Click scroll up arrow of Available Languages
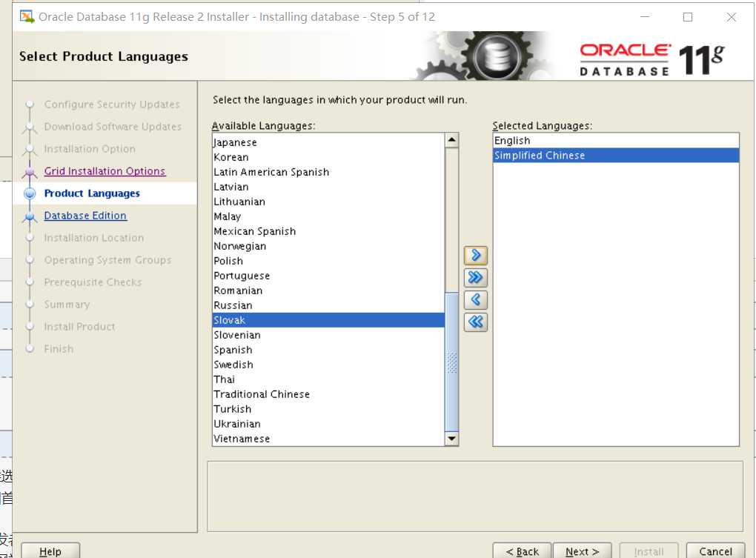The image size is (756, 558). click(451, 140)
